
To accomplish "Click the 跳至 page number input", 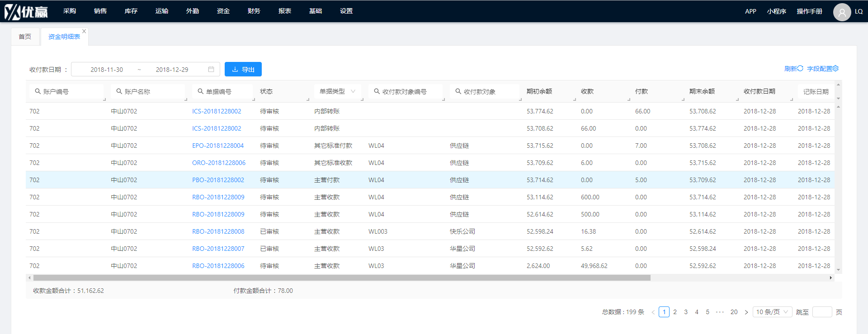I will [822, 312].
